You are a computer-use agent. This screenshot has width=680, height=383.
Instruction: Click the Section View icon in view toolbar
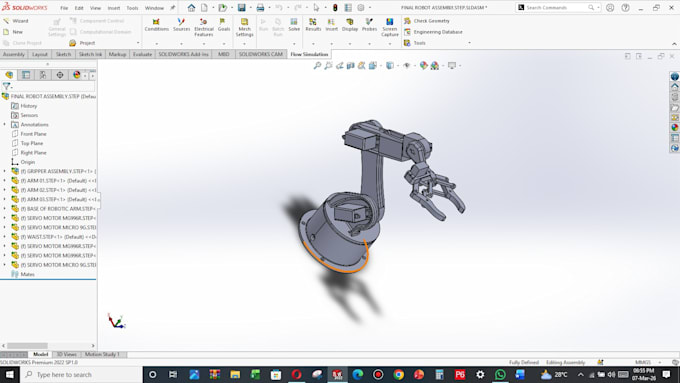point(350,65)
